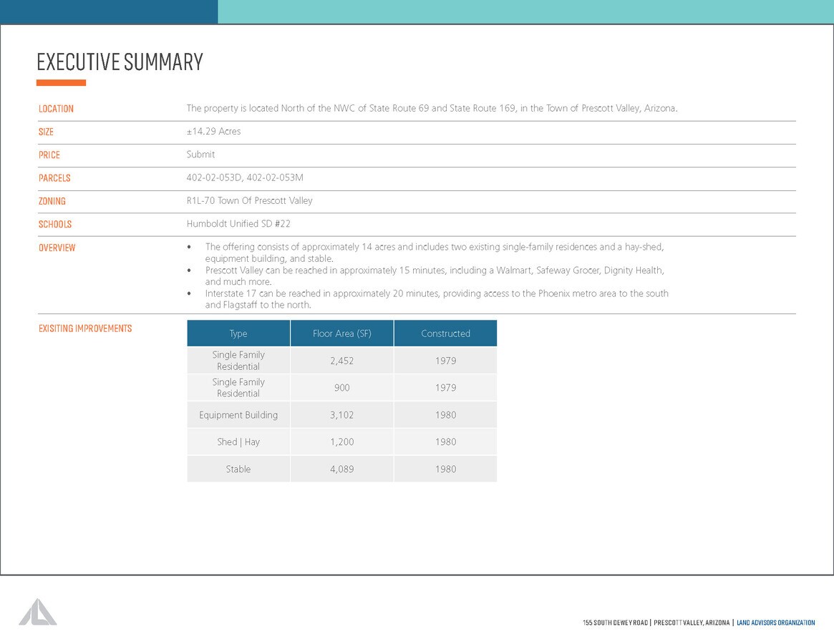Select the Type column header
Screen dimensions: 834x644
[x=238, y=333]
